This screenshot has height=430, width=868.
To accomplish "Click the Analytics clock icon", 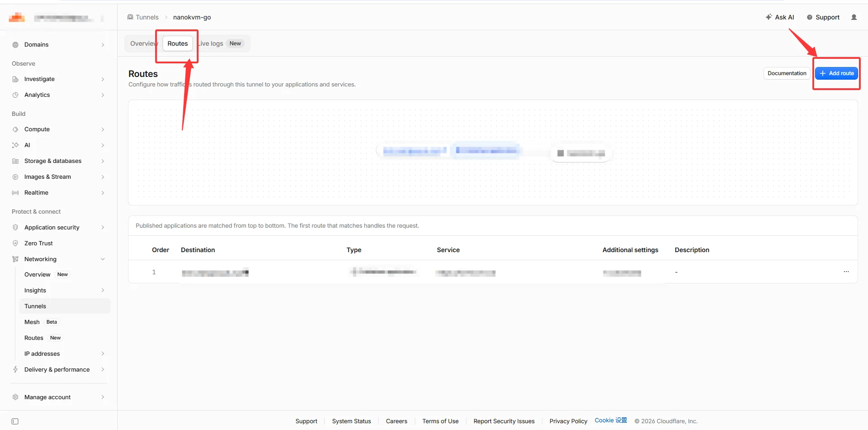I will (15, 95).
